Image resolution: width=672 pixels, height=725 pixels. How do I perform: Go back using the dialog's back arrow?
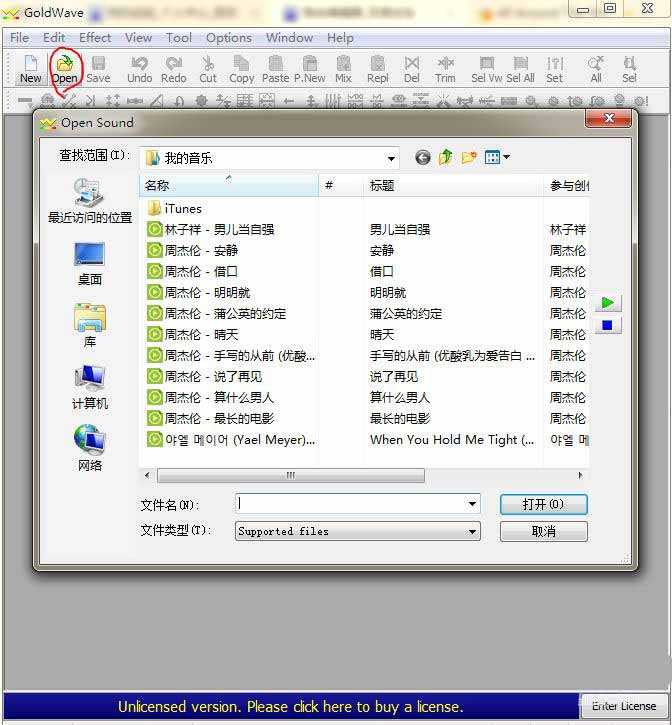[x=422, y=158]
